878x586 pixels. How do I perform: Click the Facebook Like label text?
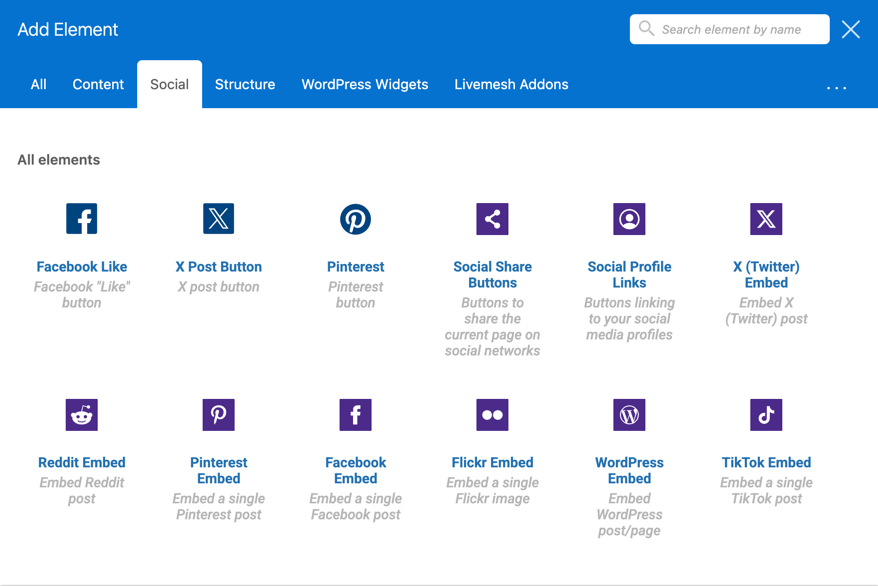point(81,266)
